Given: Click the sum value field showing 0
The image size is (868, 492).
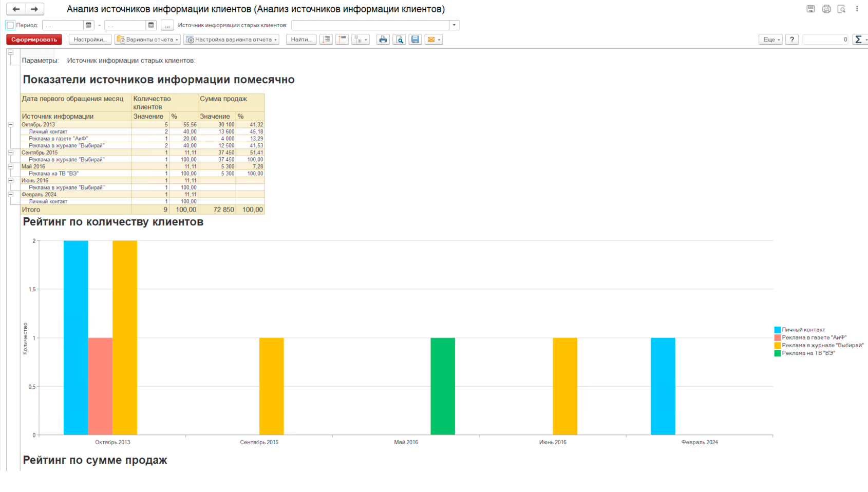Looking at the screenshot, I should pos(826,40).
